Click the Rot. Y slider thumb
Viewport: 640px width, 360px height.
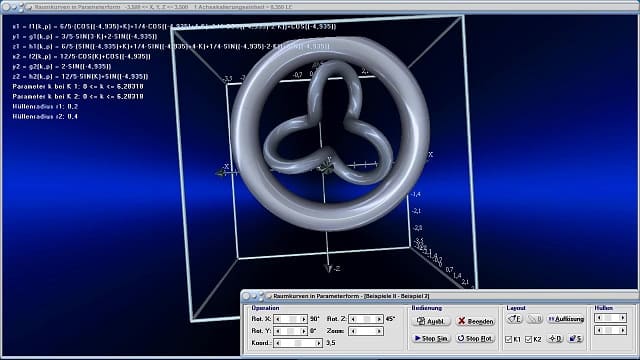click(x=291, y=331)
